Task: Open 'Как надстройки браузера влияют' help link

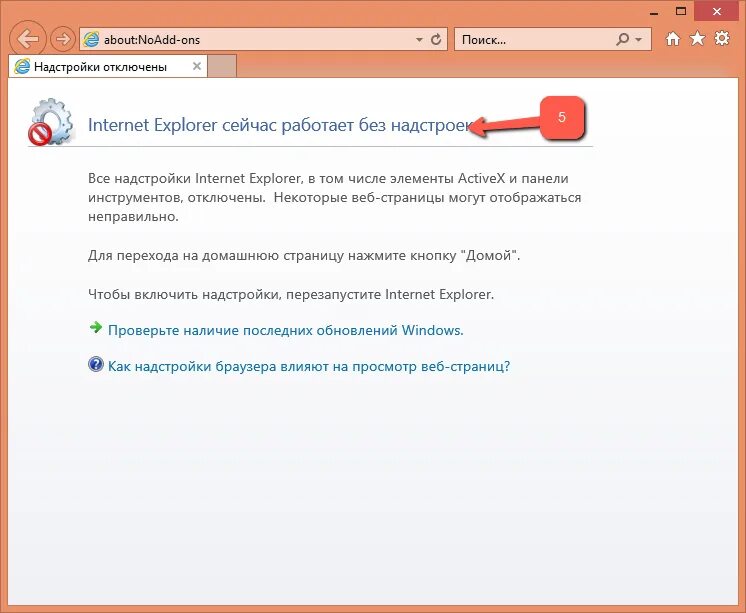Action: click(x=309, y=366)
